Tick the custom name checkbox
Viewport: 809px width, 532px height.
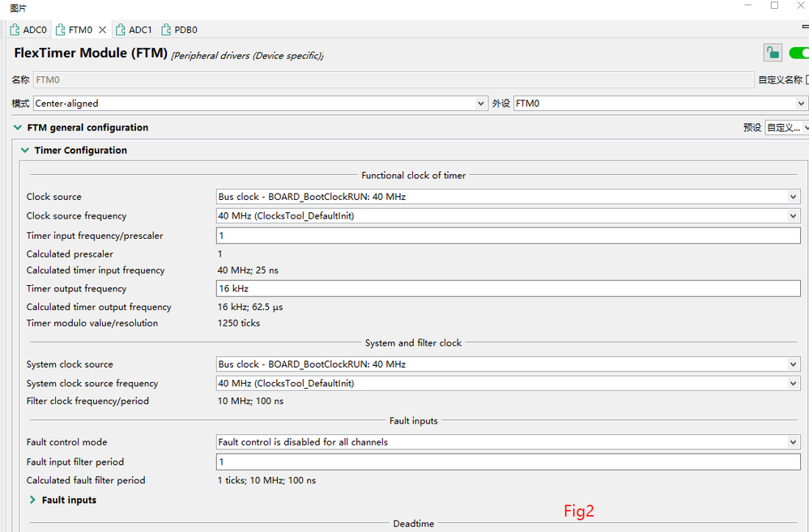click(807, 80)
